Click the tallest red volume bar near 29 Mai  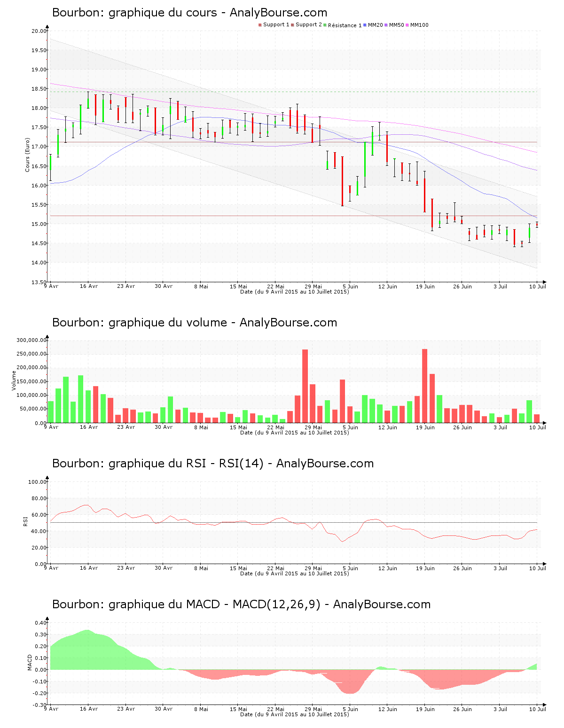pyautogui.click(x=305, y=386)
